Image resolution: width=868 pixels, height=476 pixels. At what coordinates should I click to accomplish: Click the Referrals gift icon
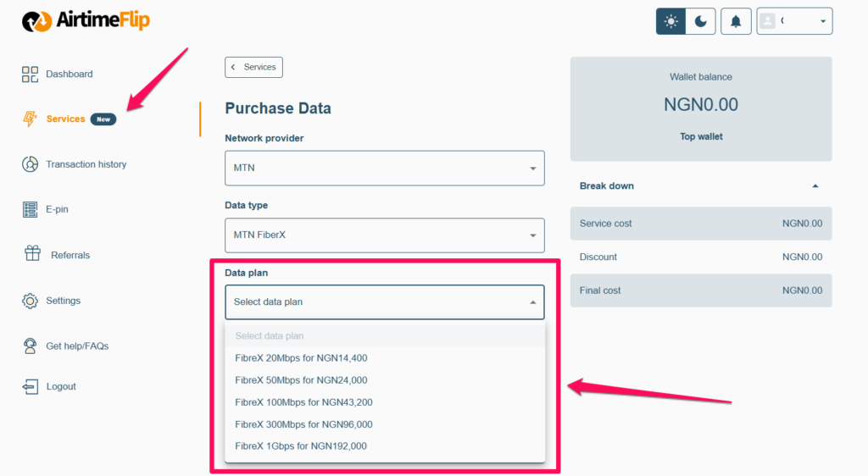pos(33,253)
